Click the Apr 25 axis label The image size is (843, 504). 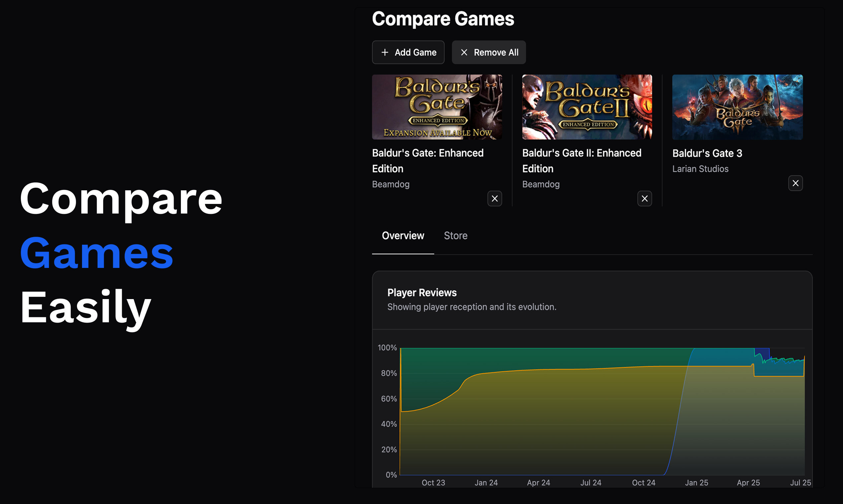748,482
